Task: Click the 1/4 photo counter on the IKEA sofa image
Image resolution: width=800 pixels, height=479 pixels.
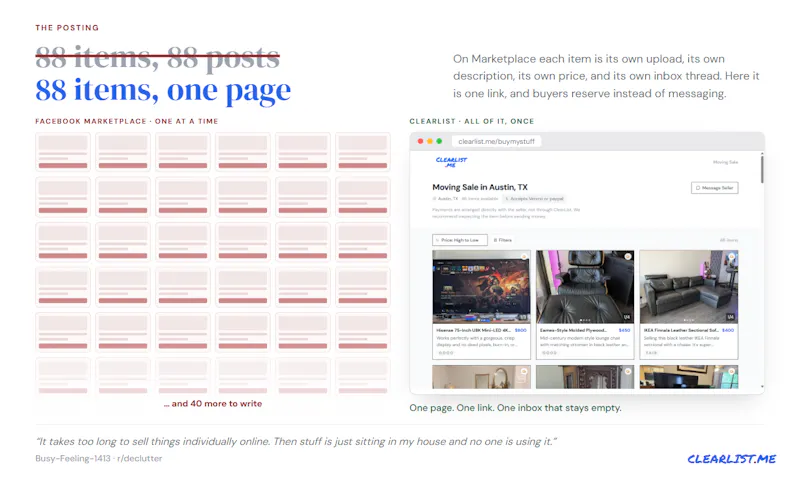Action: pos(731,317)
